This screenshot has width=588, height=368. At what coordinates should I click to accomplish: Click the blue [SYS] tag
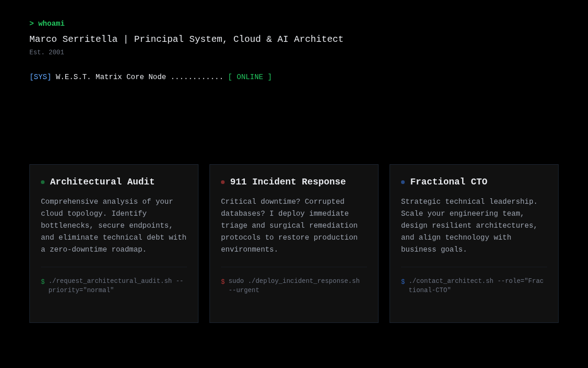[x=40, y=77]
